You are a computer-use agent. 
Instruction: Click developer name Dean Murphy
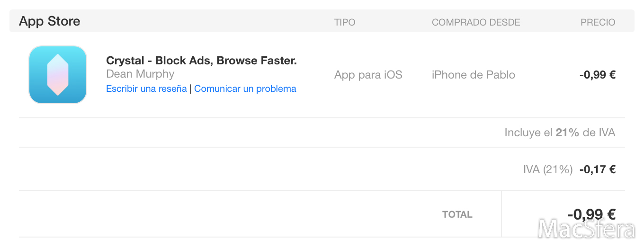(140, 74)
